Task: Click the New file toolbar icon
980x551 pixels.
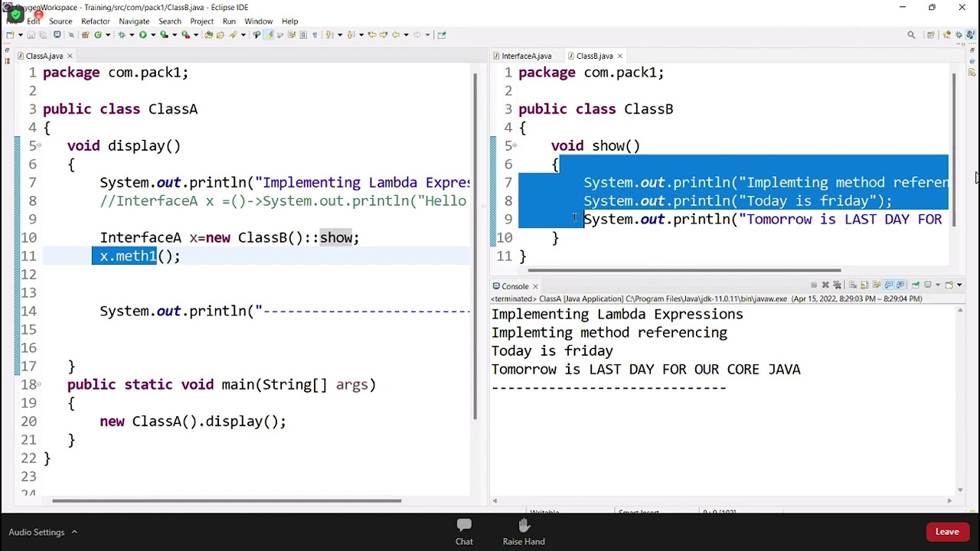Action: (x=9, y=34)
